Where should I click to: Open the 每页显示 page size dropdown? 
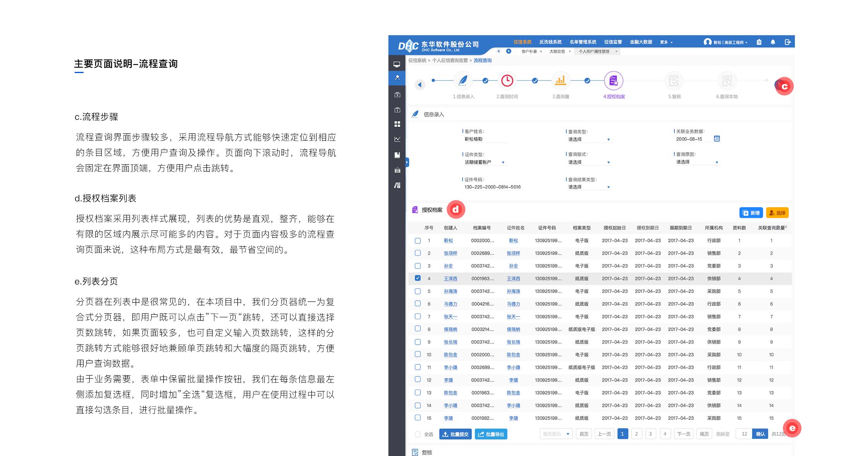(x=556, y=434)
